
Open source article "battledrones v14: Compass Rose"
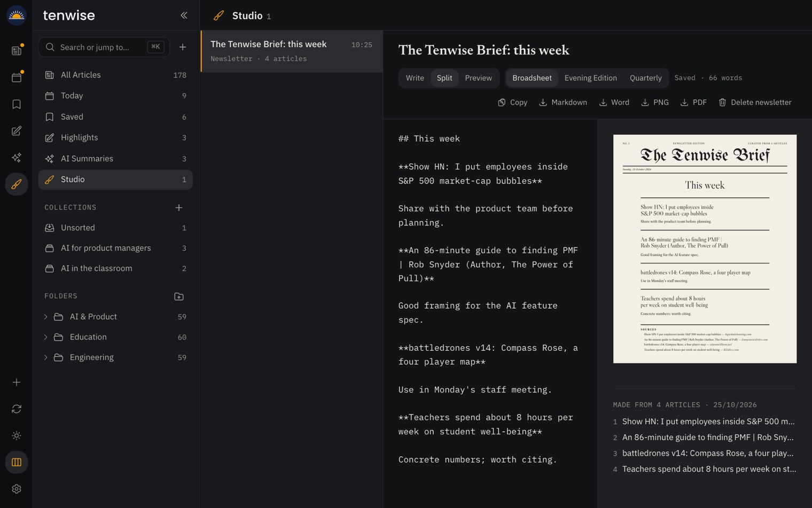(705, 453)
